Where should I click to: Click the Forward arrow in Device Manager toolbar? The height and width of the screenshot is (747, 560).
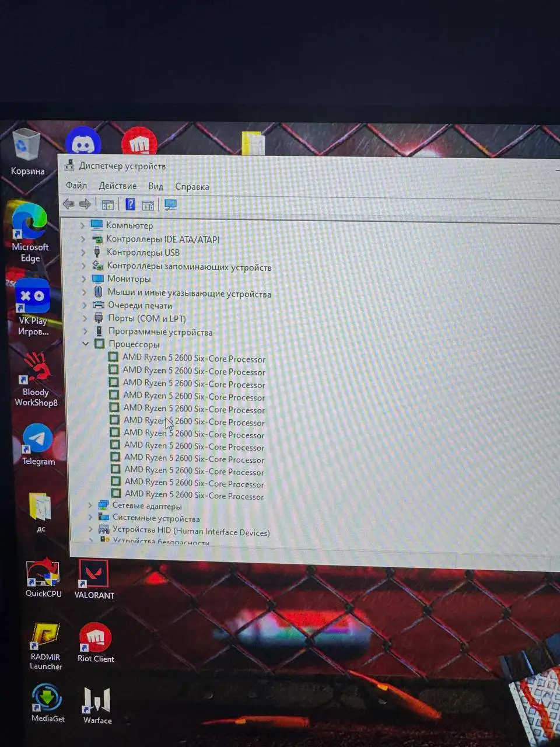(x=85, y=204)
